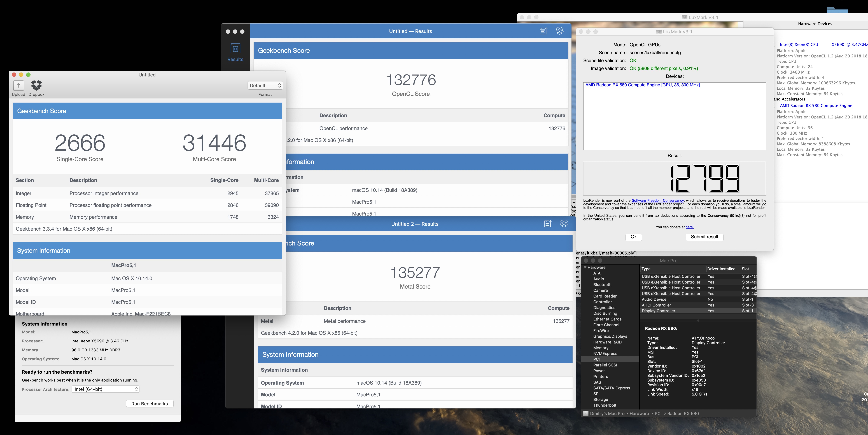Select FireWire in hardware sidebar
Image resolution: width=868 pixels, height=435 pixels.
(x=601, y=331)
